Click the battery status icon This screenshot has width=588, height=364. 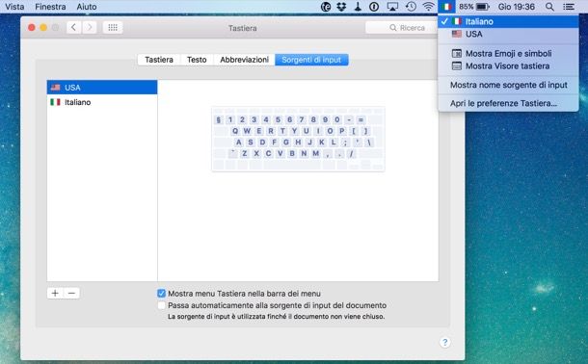[x=483, y=7]
